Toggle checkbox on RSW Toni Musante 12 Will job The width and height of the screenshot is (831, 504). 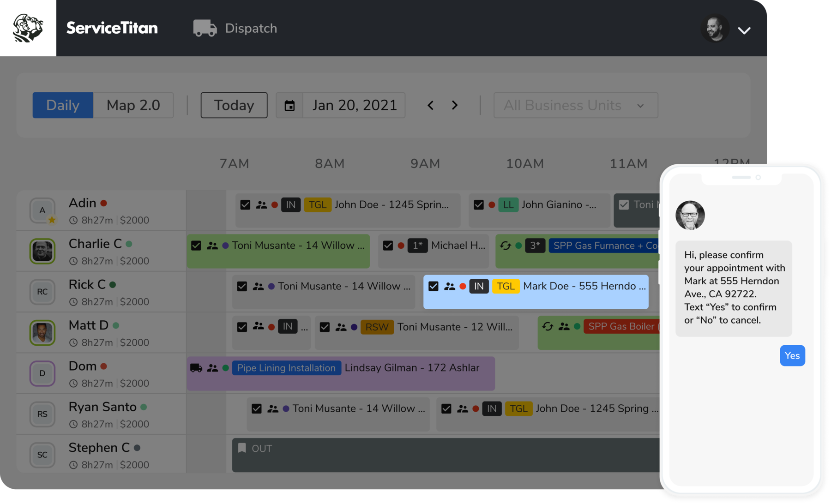pyautogui.click(x=325, y=327)
